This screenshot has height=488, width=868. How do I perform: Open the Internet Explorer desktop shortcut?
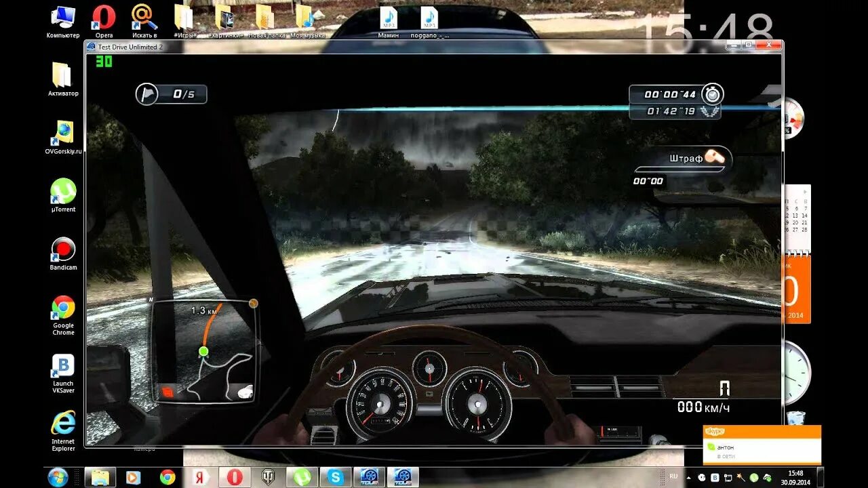click(x=63, y=432)
